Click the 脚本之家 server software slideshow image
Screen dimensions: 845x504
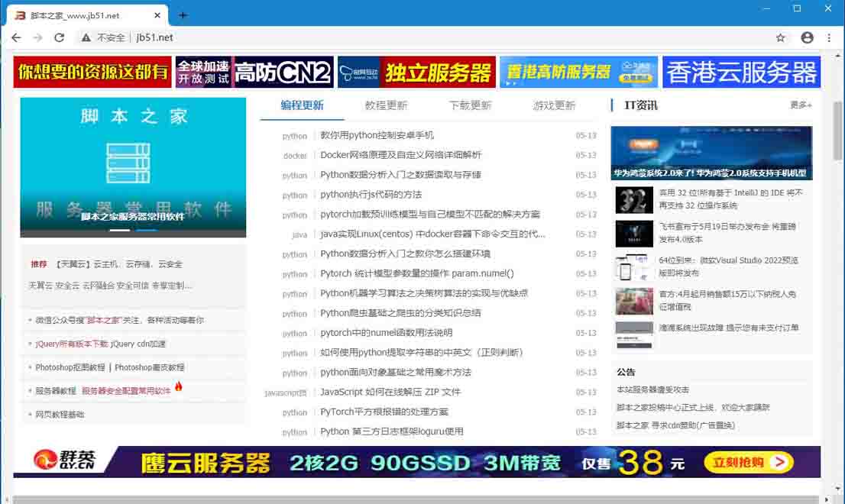pyautogui.click(x=133, y=167)
